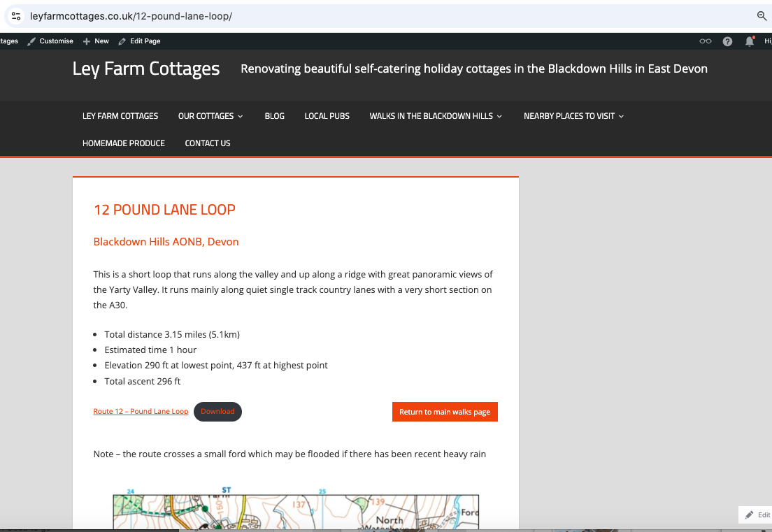Click the site information icon in address bar
Screen dimensions: 772x532
click(x=16, y=16)
